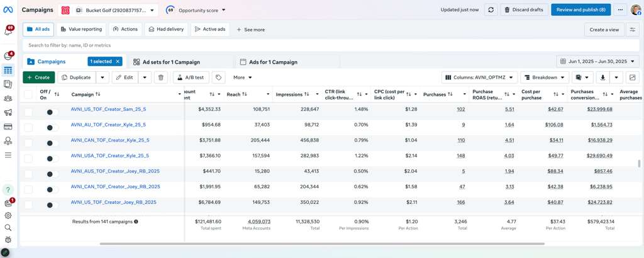Open the Columns: AVNI_OPTMZ dropdown
This screenshot has height=258, width=644.
tap(480, 77)
